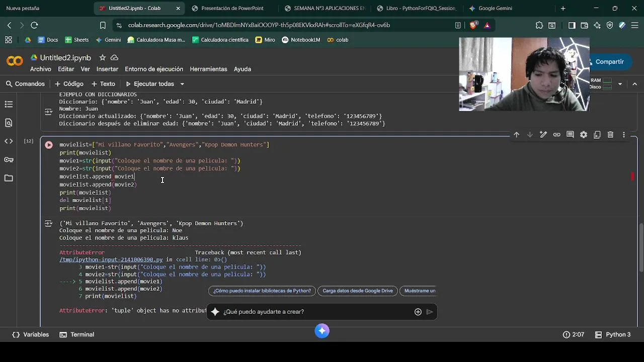The width and height of the screenshot is (644, 362).
Task: Focus the '¿Qué puedo ayudarte a crear?' prompt field
Action: tap(317, 312)
